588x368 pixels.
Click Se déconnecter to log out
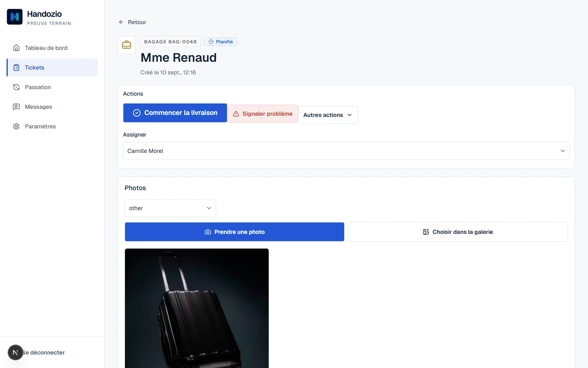[x=44, y=352]
